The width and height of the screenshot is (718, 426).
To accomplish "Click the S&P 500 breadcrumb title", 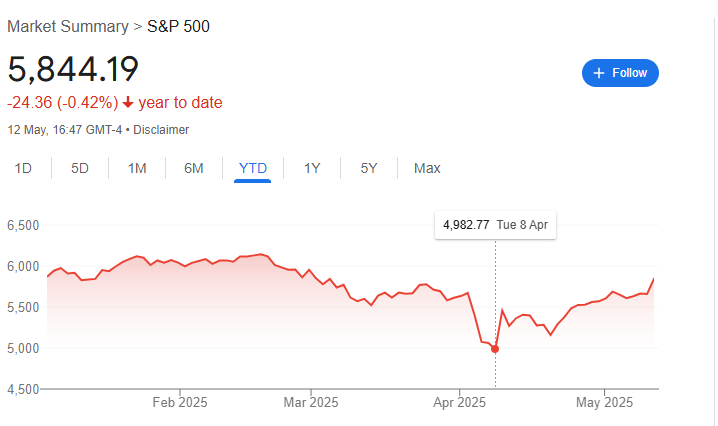I will [179, 26].
